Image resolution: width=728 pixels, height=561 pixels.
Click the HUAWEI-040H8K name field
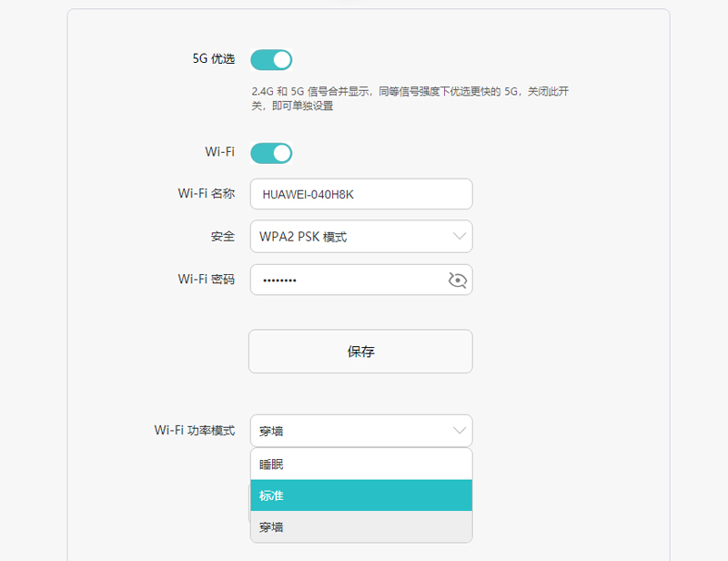pos(360,194)
